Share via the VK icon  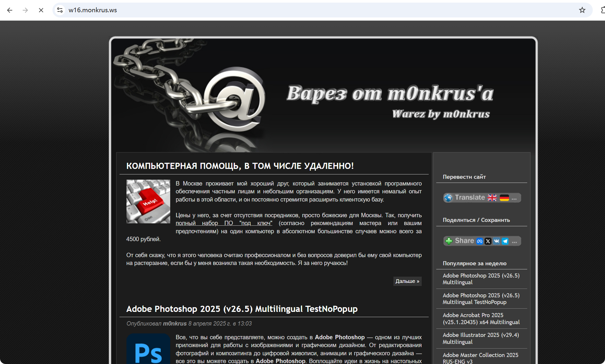pos(497,241)
